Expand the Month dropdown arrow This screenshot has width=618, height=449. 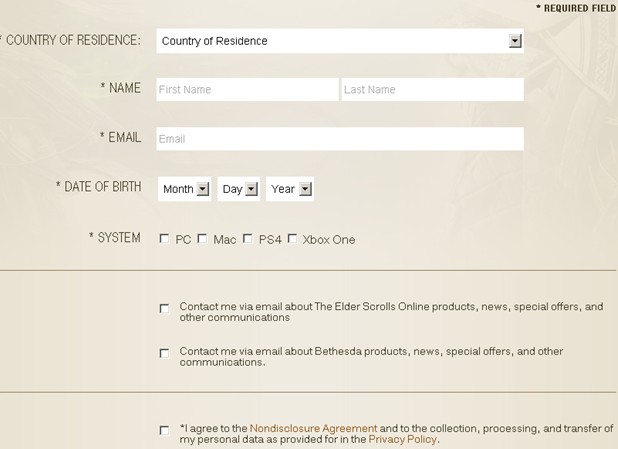click(203, 189)
